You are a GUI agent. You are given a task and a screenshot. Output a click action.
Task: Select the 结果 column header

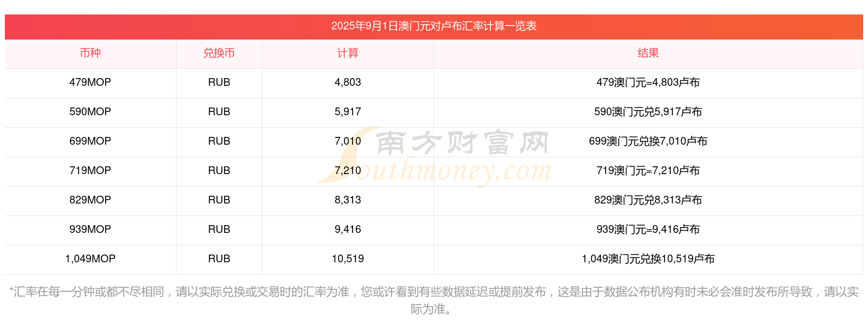[x=648, y=53]
